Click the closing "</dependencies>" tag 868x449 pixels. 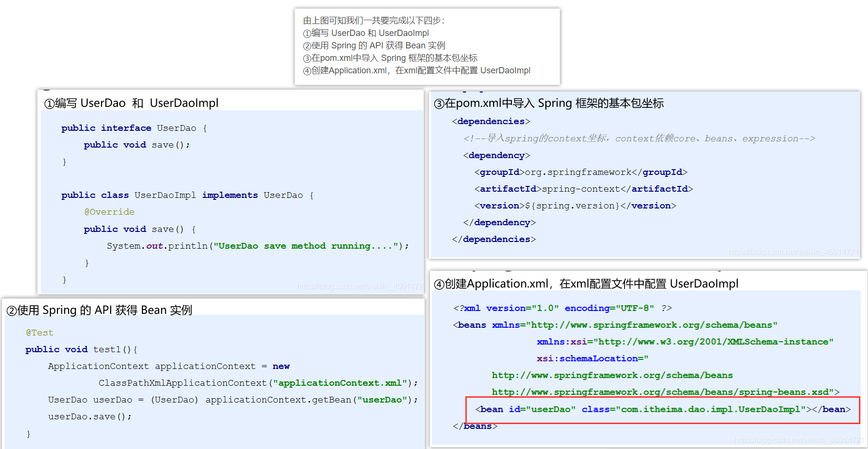pyautogui.click(x=494, y=239)
